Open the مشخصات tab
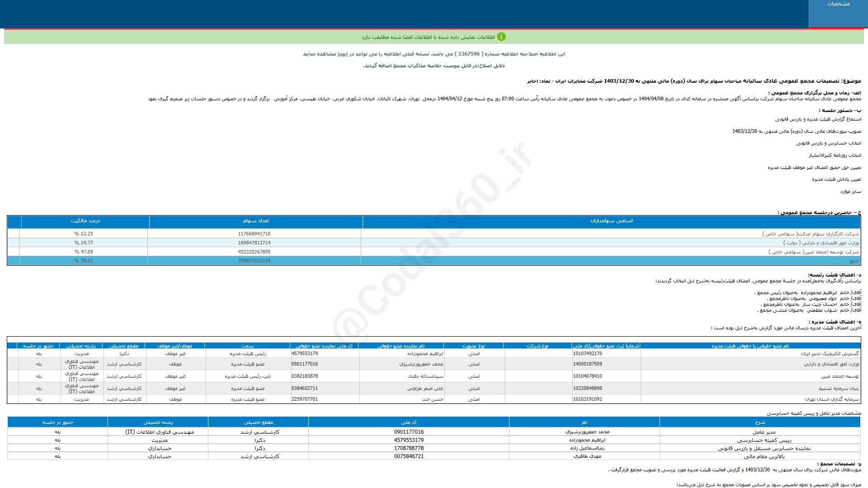Screen dimensions: 868x488 (x=838, y=14)
